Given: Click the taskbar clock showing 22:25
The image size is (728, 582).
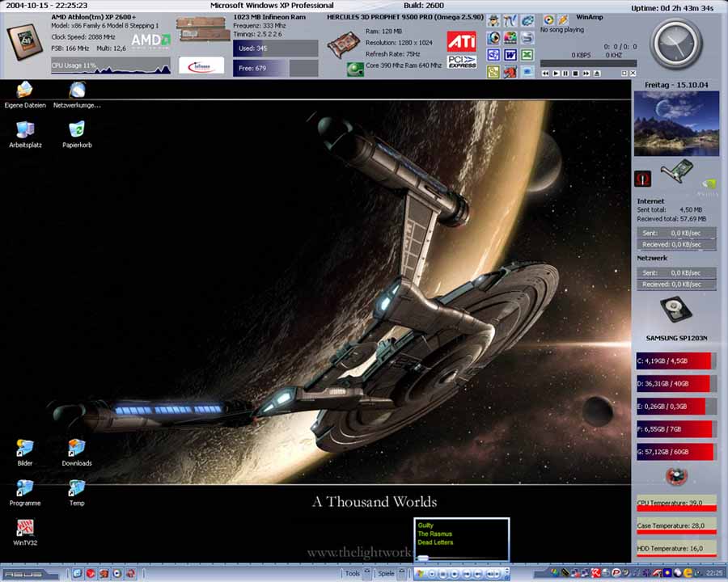Looking at the screenshot, I should click(x=714, y=573).
